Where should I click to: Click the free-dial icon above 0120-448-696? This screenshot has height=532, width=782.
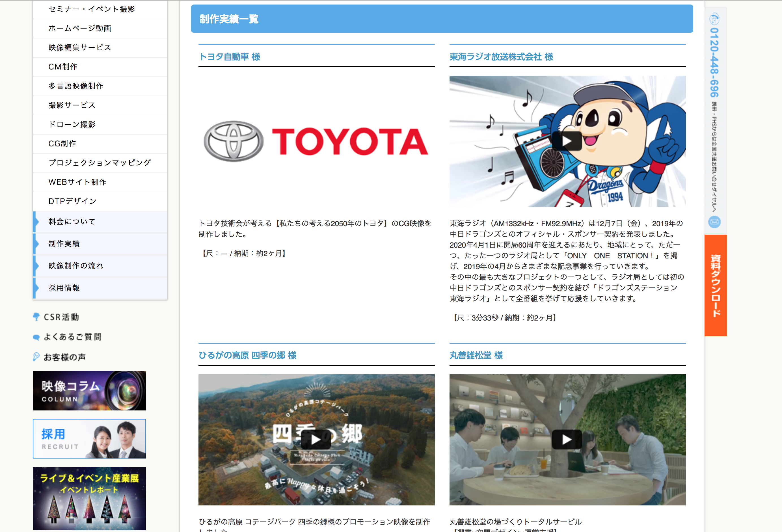715,19
